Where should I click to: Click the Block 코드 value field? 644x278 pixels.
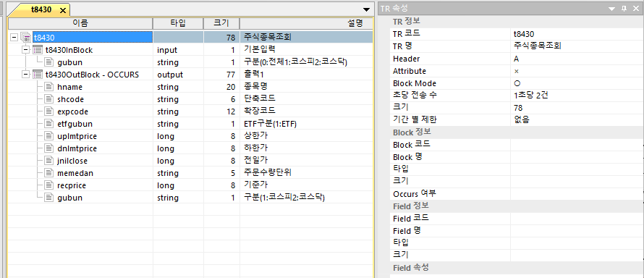tap(576, 145)
